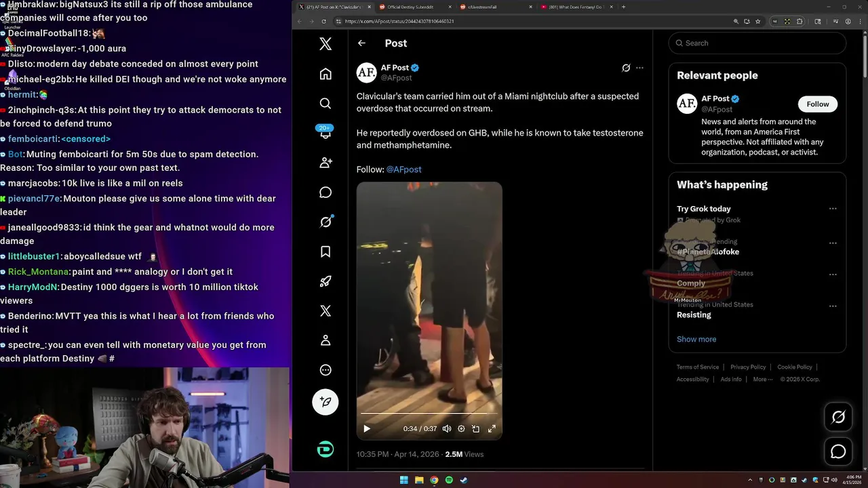This screenshot has height=488, width=868.
Task: Open the Follow people icon in sidebar
Action: coord(325,163)
